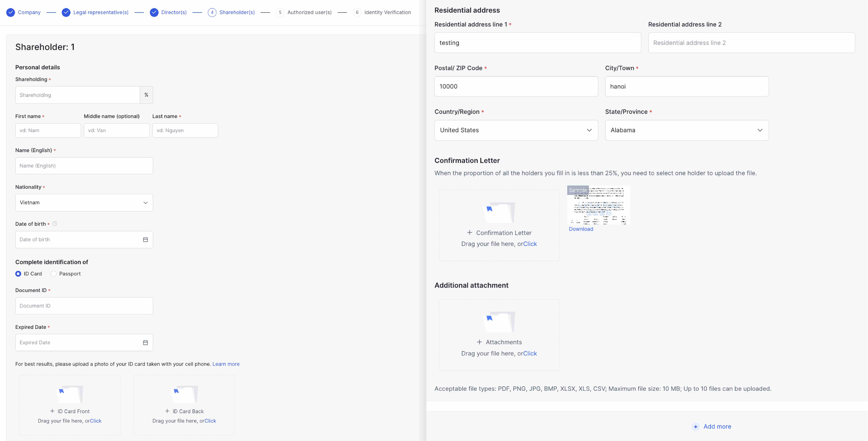Click the Acceptable file types note text

pos(603,389)
